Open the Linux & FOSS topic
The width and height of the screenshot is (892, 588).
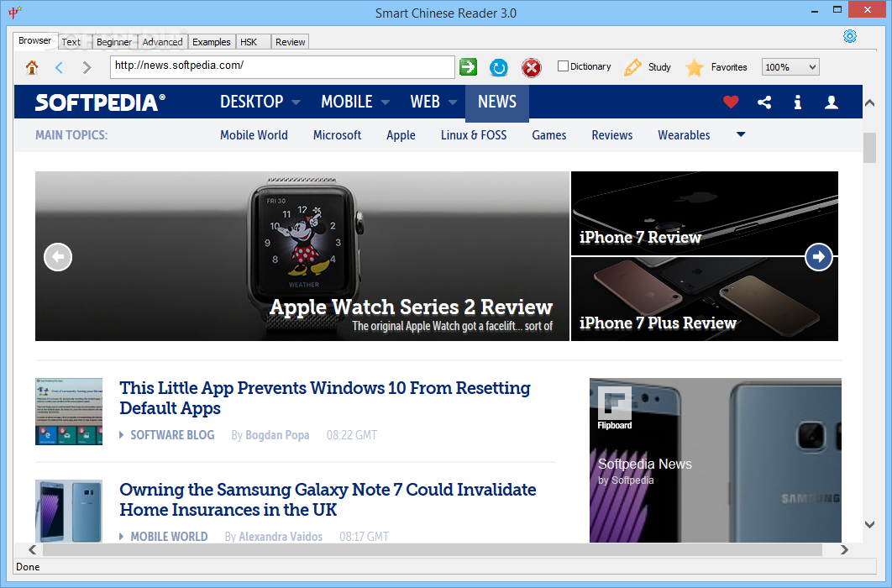point(474,135)
